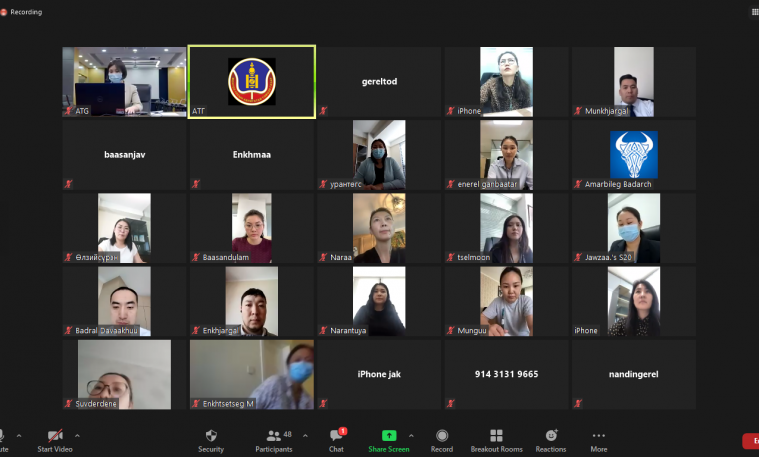Open the Participants panel

click(x=273, y=440)
